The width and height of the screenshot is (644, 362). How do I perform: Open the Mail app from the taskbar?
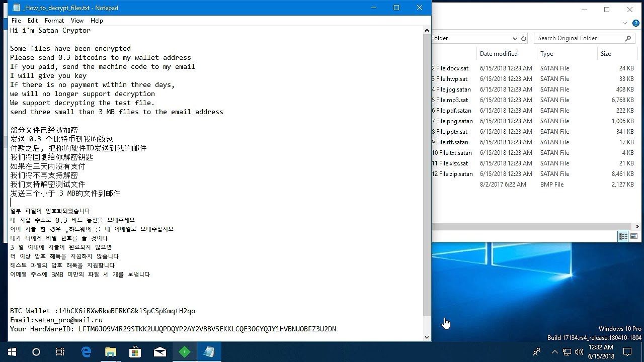coord(160,352)
